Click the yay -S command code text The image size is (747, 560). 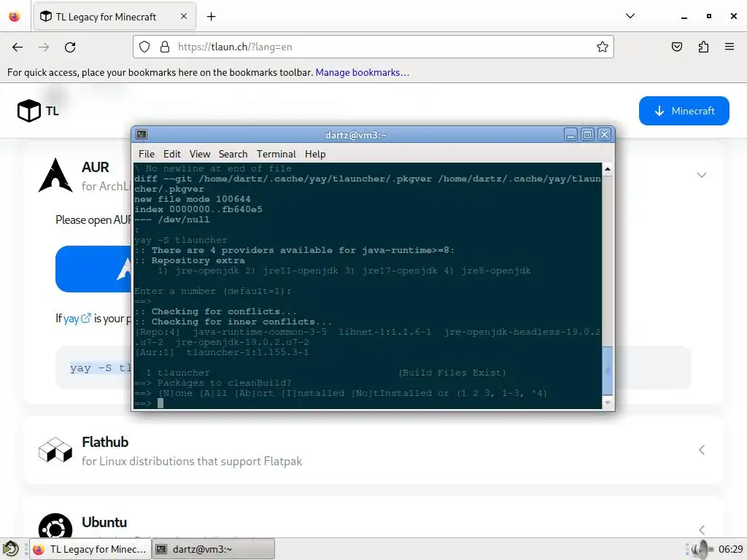(x=101, y=367)
